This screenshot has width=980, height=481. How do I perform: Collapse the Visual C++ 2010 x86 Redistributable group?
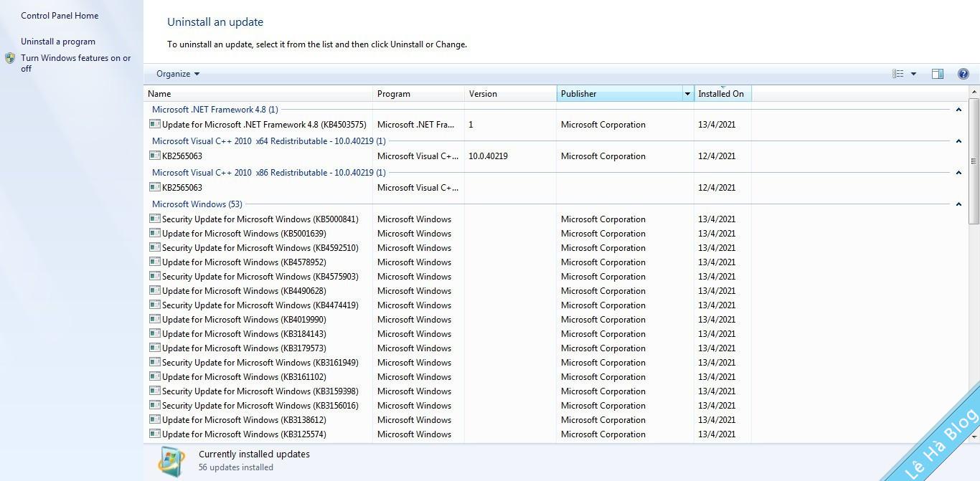(958, 173)
